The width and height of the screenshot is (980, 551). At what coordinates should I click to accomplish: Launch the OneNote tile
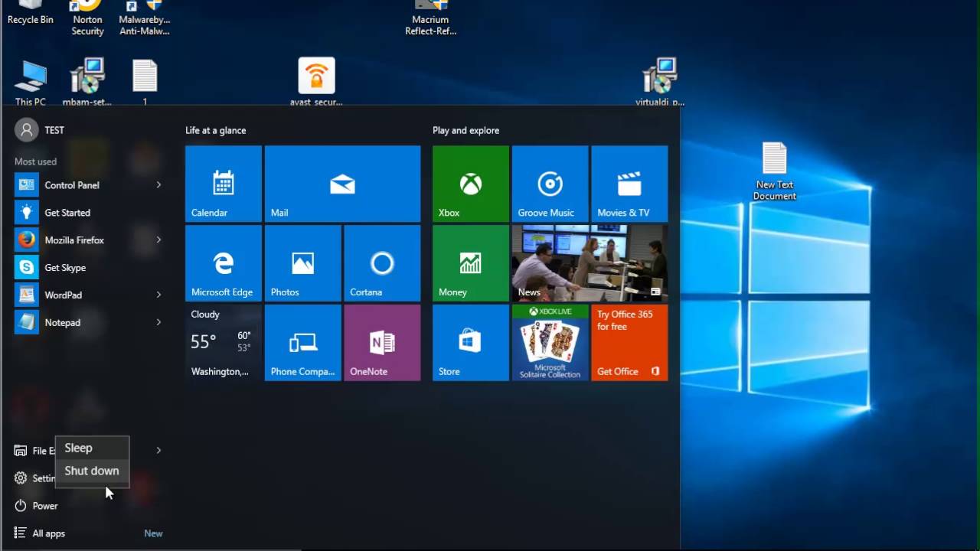pyautogui.click(x=382, y=343)
